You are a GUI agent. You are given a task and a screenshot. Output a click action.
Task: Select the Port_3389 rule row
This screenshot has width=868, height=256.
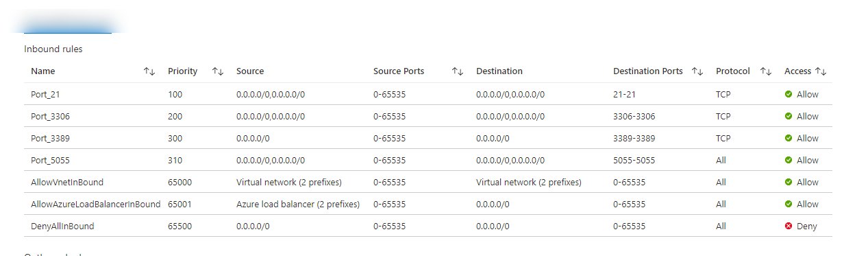[x=428, y=138]
